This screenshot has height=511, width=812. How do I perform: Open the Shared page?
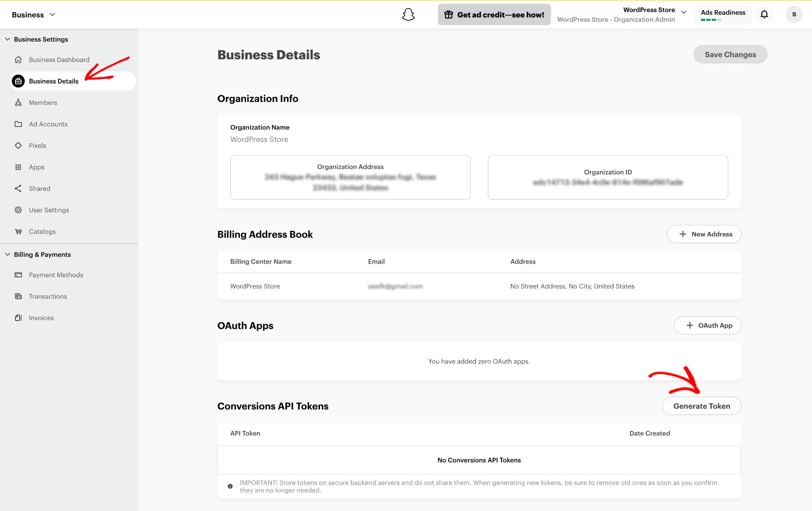39,188
